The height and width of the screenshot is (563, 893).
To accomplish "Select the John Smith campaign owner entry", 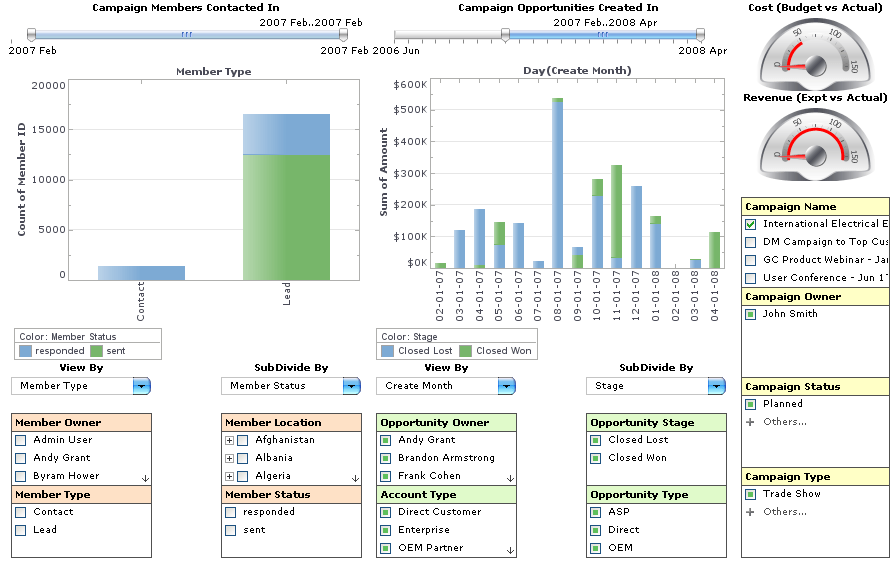I will point(790,314).
